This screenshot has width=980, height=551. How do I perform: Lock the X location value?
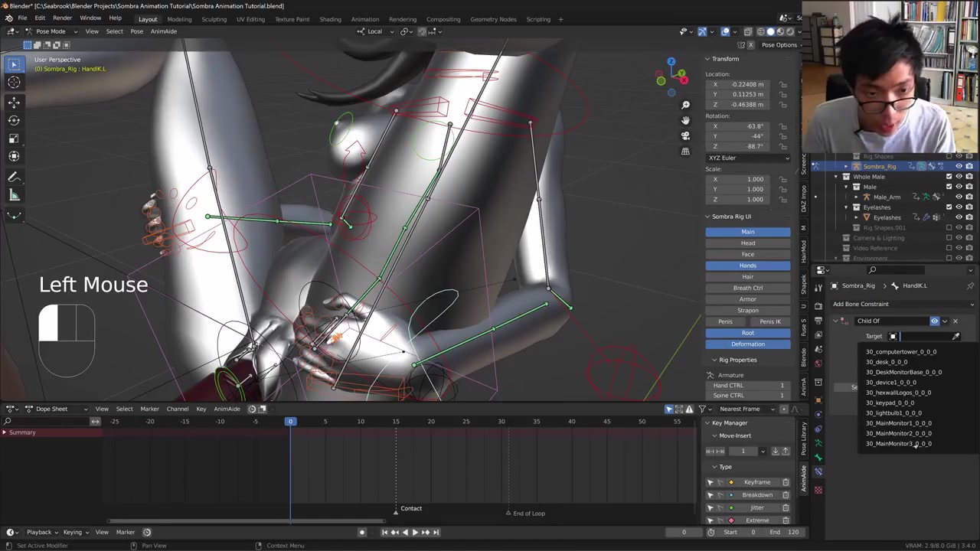click(782, 84)
